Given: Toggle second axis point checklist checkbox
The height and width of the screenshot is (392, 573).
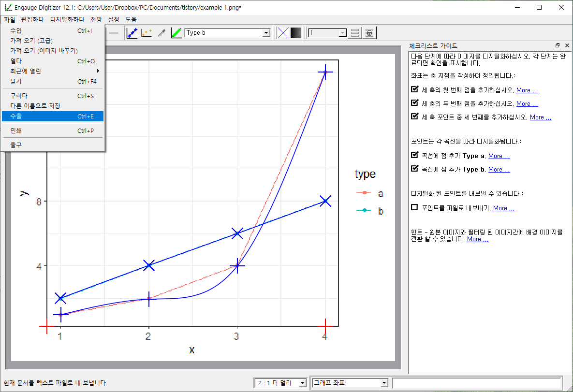Looking at the screenshot, I should (414, 102).
